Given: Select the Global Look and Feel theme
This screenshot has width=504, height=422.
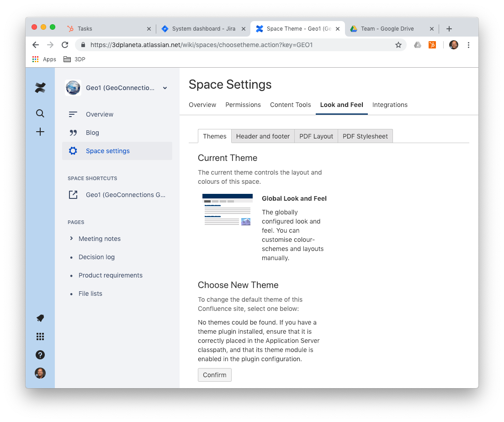Looking at the screenshot, I should pos(294,198).
